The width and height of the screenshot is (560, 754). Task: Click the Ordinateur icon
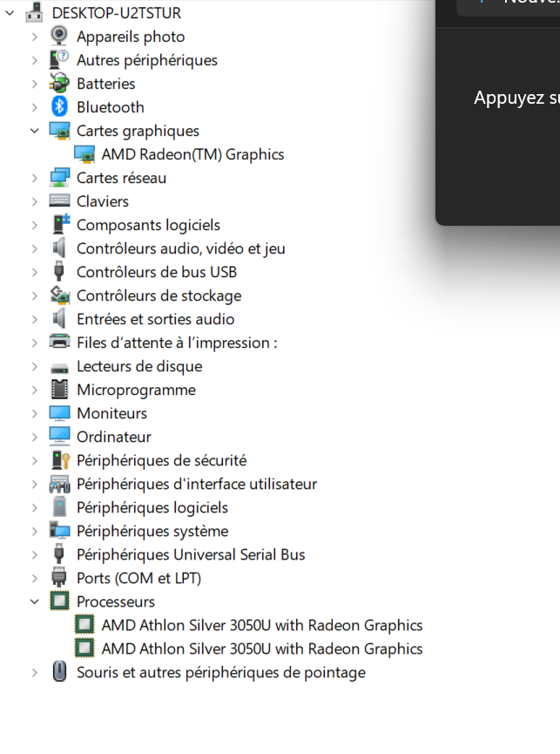coord(59,437)
